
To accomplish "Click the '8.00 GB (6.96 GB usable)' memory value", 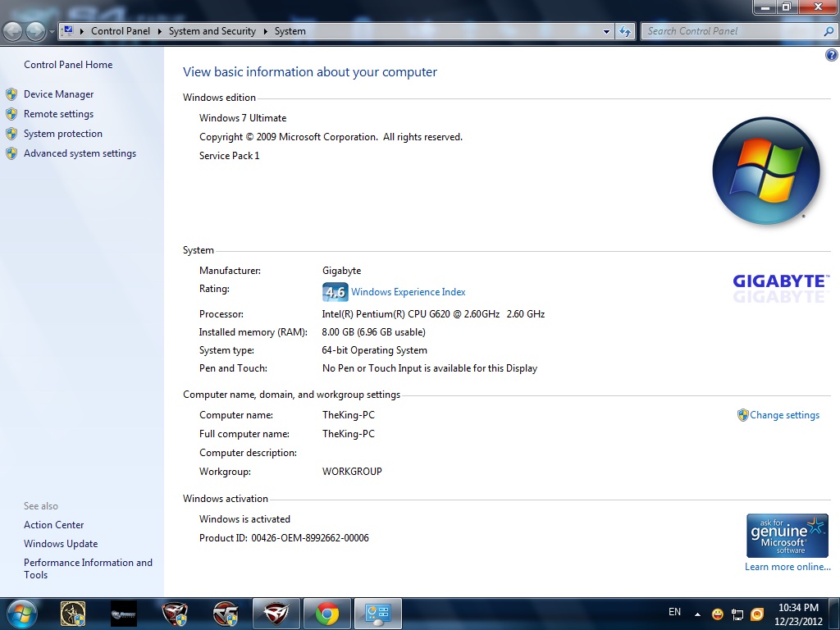I will 373,332.
